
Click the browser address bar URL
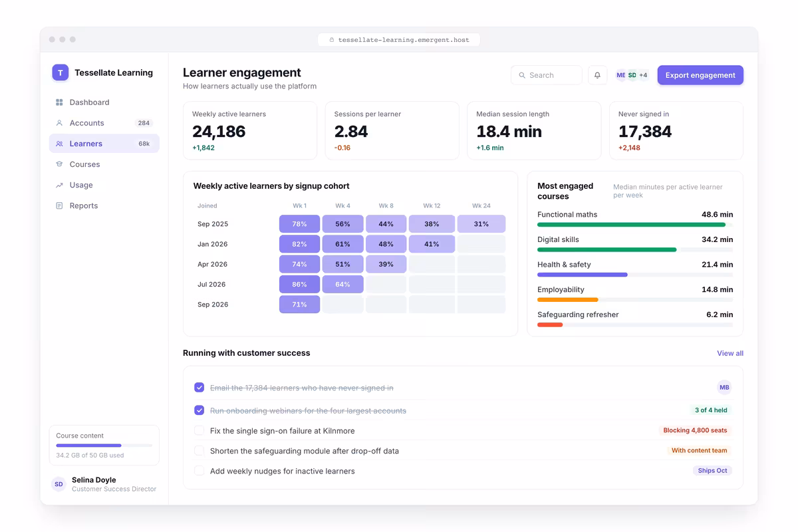[399, 40]
